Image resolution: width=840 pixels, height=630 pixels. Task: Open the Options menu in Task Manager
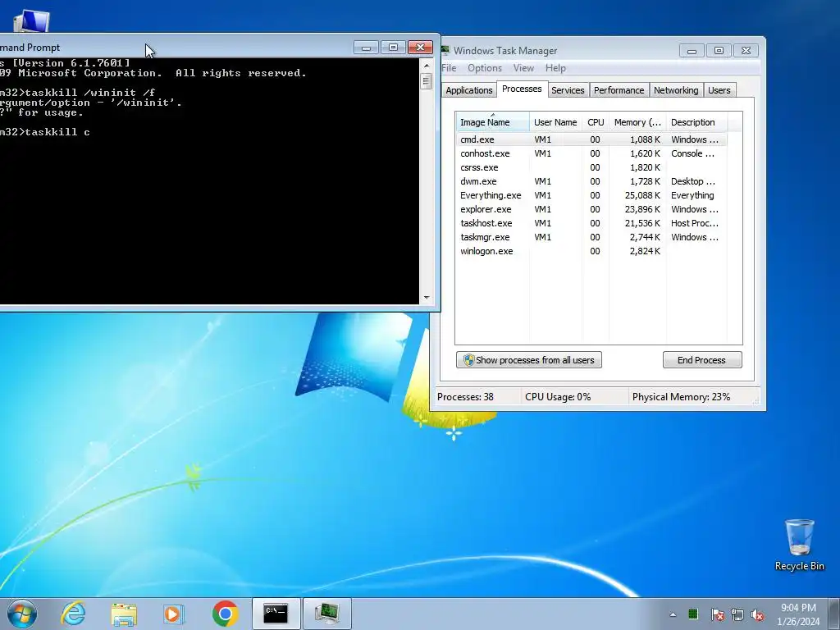tap(484, 68)
